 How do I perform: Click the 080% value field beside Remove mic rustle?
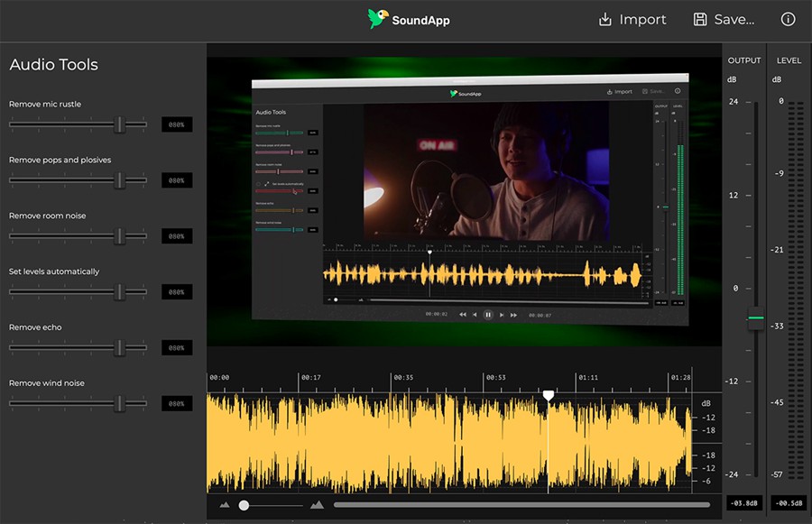[177, 124]
